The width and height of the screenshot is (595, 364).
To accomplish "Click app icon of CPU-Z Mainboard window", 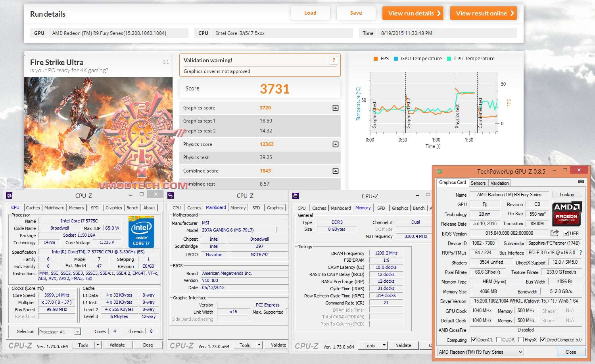I will pos(171,195).
